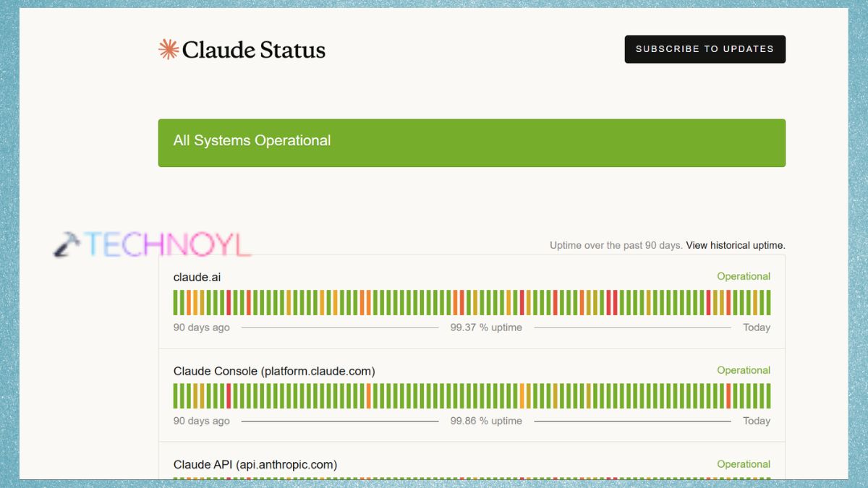Click the first uptime bar of Claude Console
Viewport: 868px width, 488px height.
pos(176,396)
